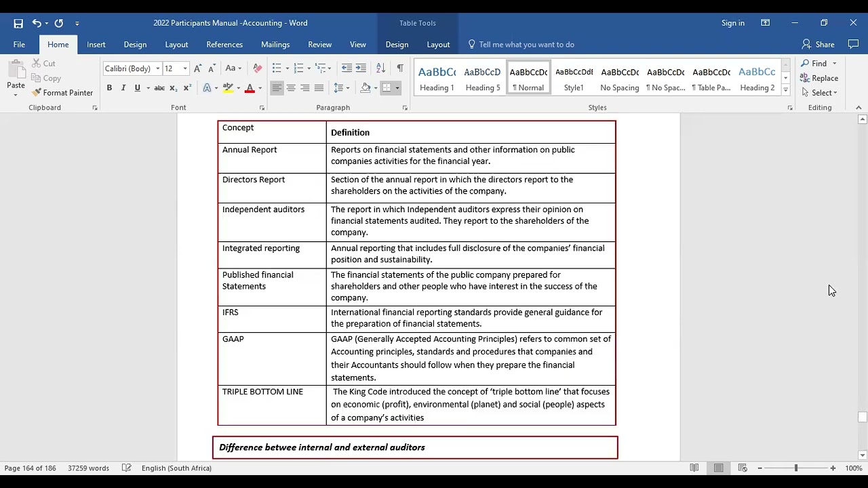Image resolution: width=868 pixels, height=488 pixels.
Task: Apply shading fill color
Action: click(x=366, y=88)
